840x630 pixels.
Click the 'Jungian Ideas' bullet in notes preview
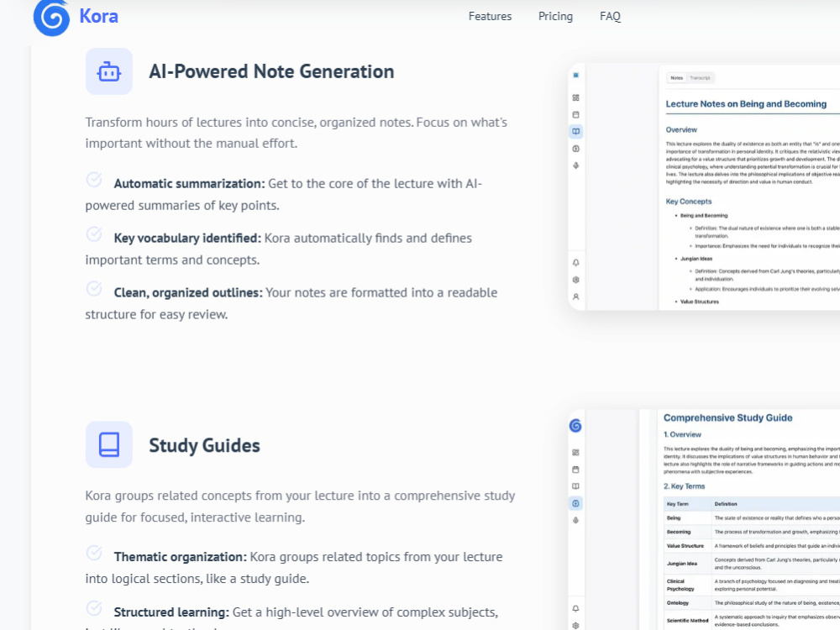pos(696,259)
